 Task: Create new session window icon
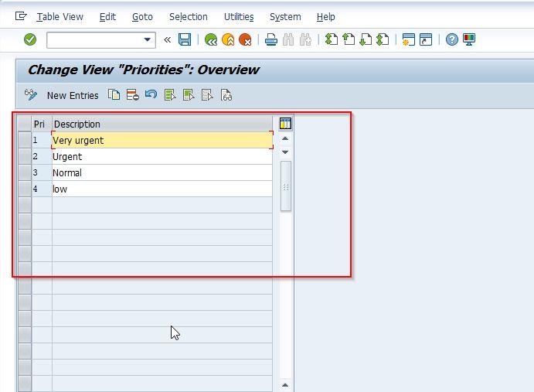[x=408, y=39]
